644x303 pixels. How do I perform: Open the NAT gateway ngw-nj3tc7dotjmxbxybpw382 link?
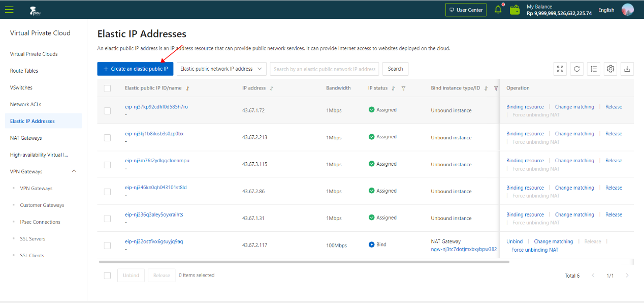pyautogui.click(x=463, y=250)
